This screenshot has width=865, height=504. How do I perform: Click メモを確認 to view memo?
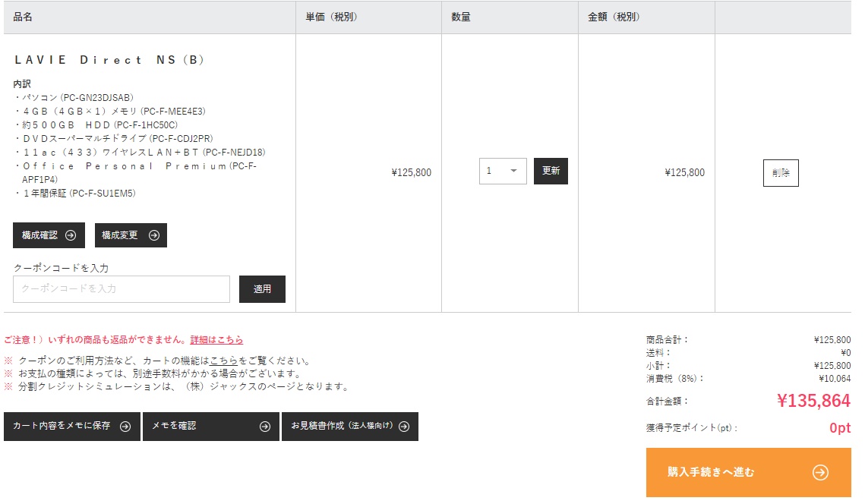[210, 427]
